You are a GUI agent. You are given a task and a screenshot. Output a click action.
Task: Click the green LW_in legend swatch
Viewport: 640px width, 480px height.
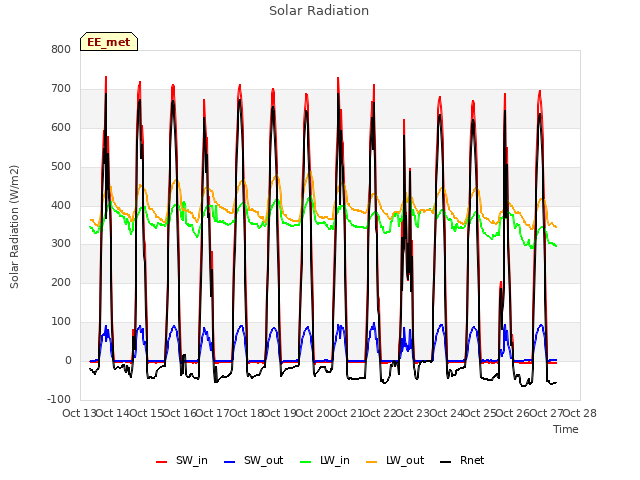point(306,462)
